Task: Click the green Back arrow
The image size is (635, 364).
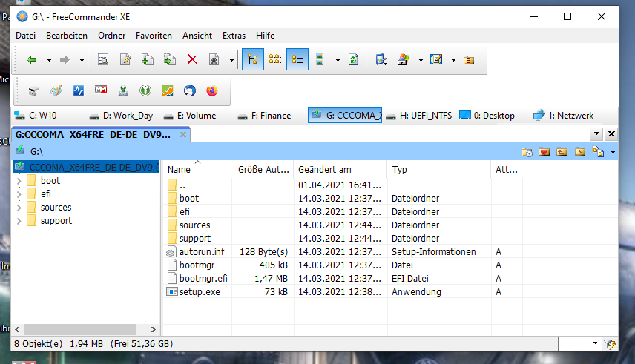Action: click(32, 60)
